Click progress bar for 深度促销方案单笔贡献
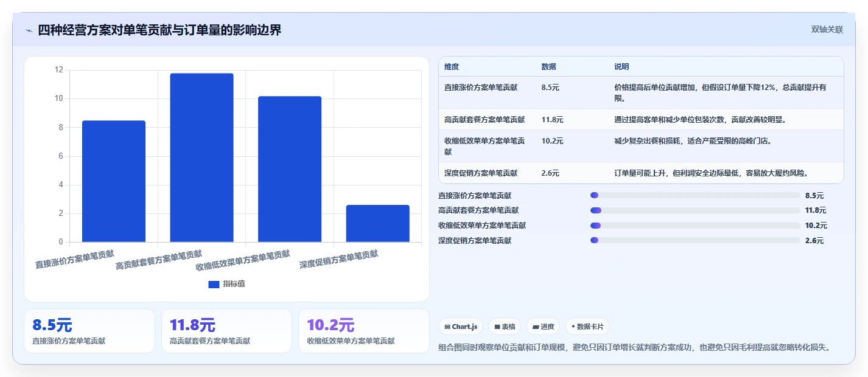 pyautogui.click(x=695, y=241)
